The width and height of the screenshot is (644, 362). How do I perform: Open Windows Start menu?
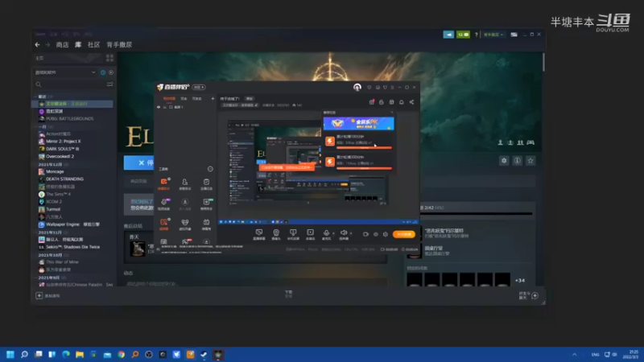click(10, 354)
